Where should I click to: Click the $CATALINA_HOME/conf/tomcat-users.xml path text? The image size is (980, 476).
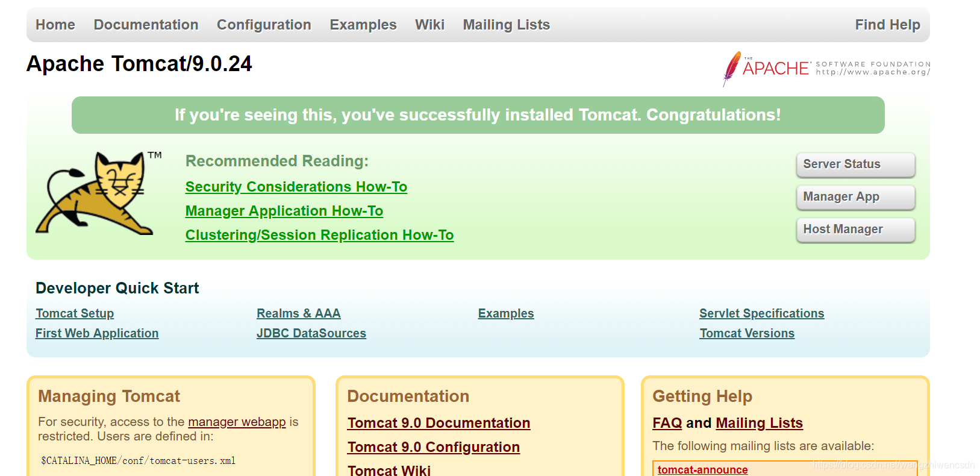point(139,461)
